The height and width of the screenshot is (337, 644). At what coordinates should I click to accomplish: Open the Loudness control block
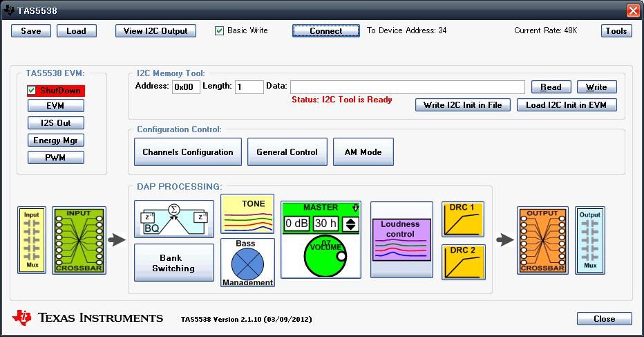(x=401, y=240)
